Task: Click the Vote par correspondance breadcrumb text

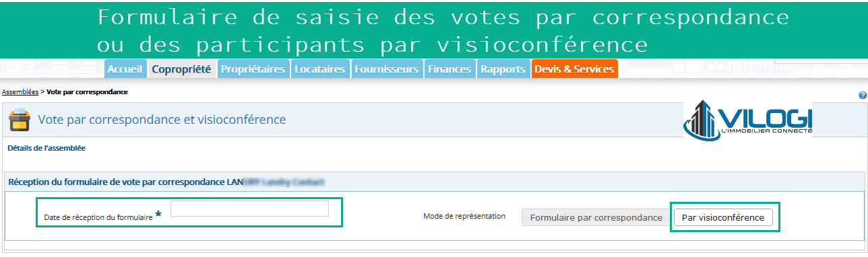Action: pyautogui.click(x=87, y=91)
